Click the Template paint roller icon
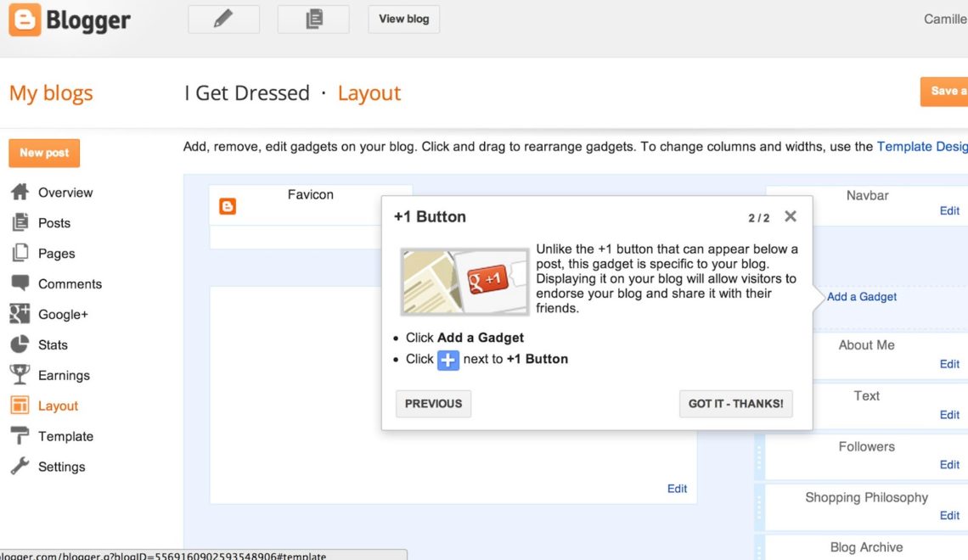The image size is (968, 560). [x=20, y=435]
